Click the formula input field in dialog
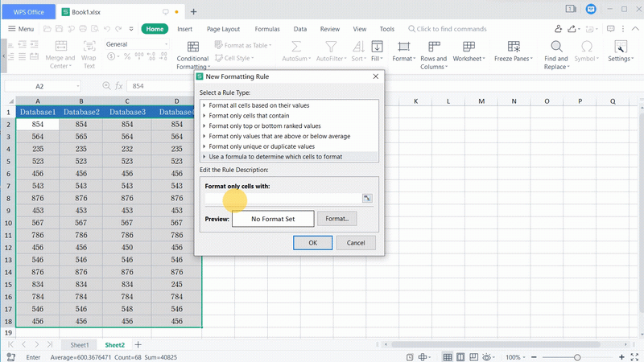Viewport: 644px width, 362px height. click(x=282, y=198)
